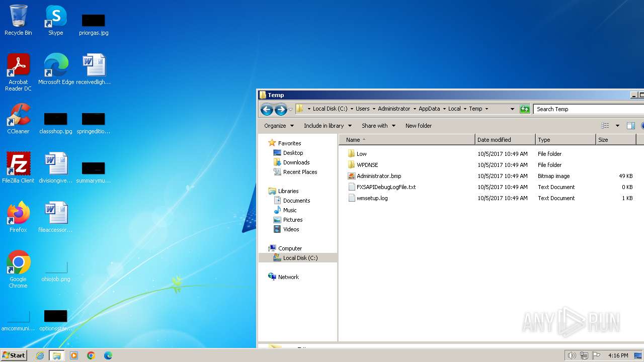This screenshot has width=644, height=362.
Task: Sort files by Size column
Action: 616,140
